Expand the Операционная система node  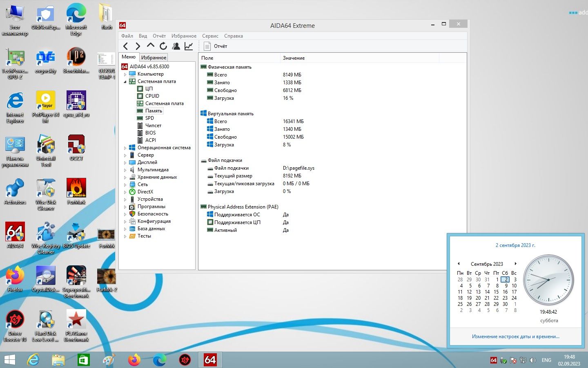coord(125,148)
